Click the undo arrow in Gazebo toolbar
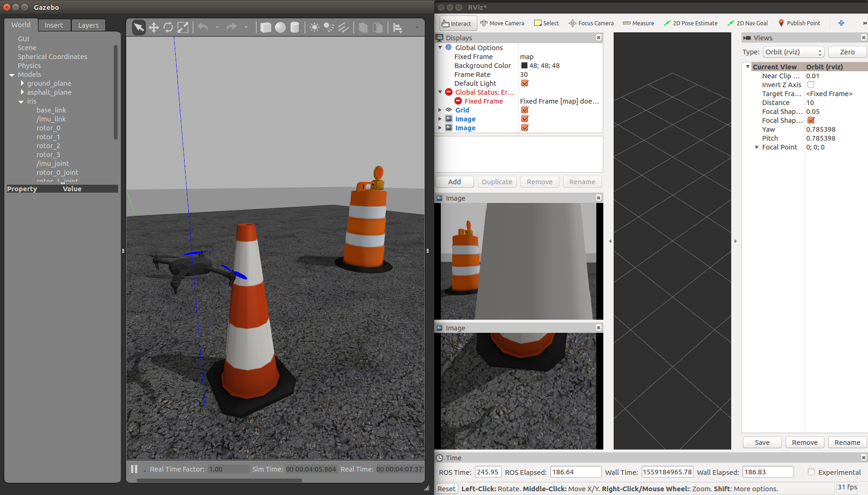868x495 pixels. [203, 27]
